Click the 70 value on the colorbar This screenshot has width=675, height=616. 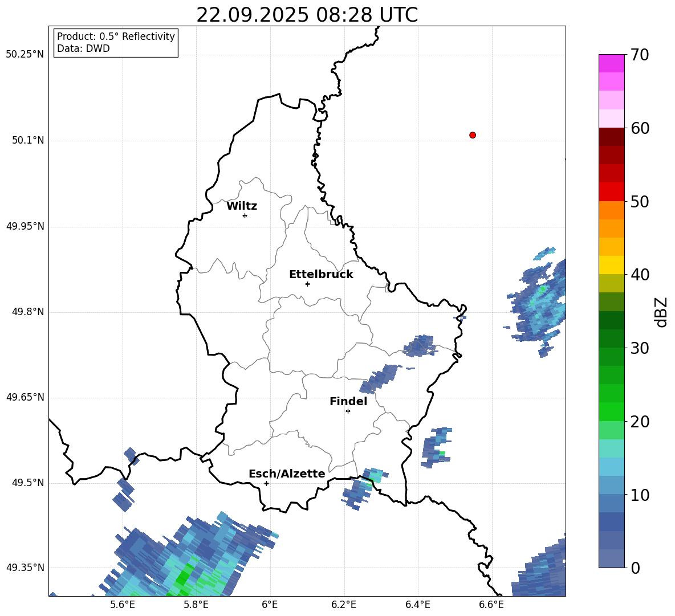640,55
